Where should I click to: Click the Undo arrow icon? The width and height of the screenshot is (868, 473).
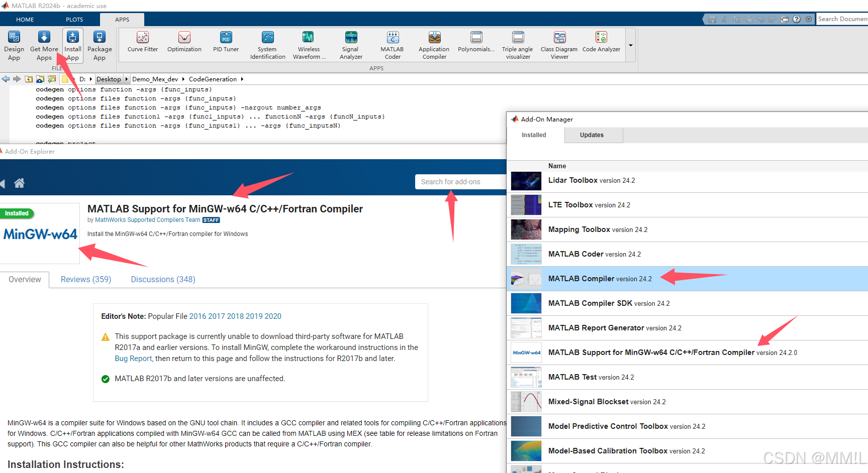click(x=760, y=19)
